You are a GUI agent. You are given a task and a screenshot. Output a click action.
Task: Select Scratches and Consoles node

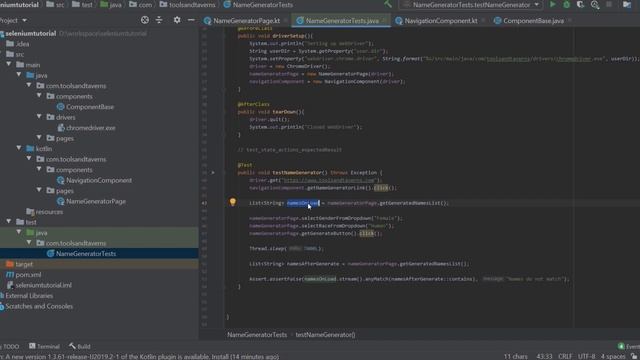point(39,306)
